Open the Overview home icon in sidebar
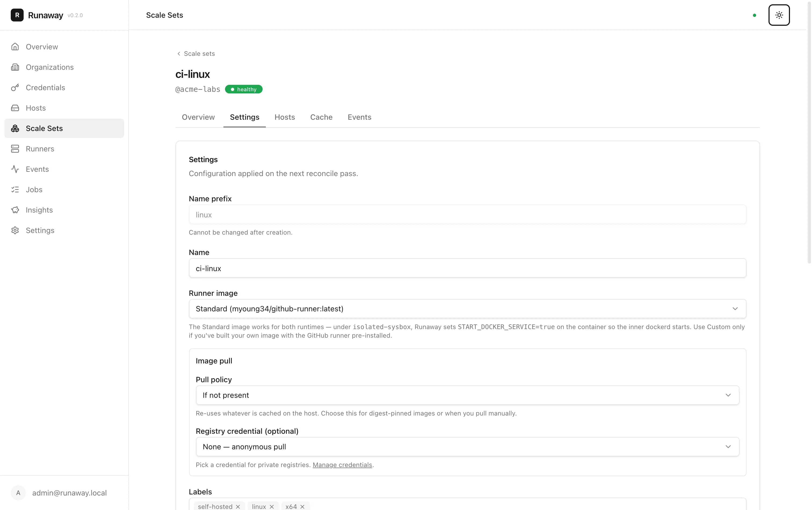 pyautogui.click(x=15, y=46)
